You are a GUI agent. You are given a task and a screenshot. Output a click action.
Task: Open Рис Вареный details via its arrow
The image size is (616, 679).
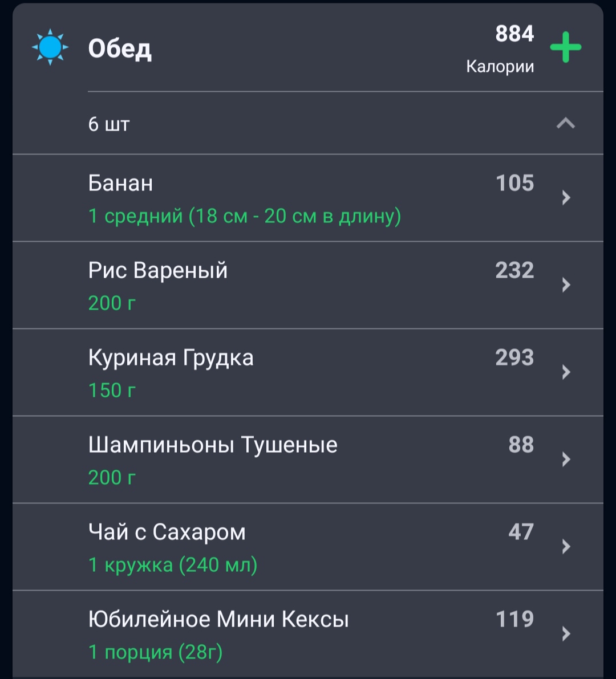point(566,284)
